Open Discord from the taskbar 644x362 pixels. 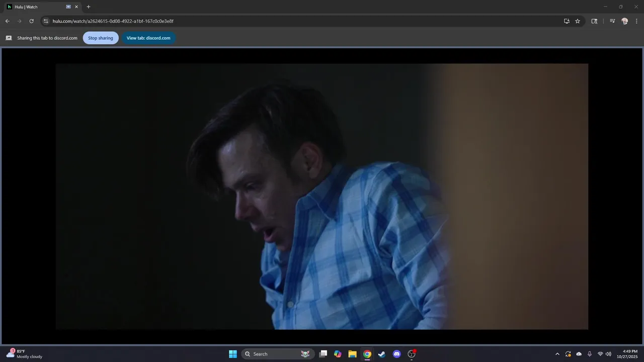point(396,354)
